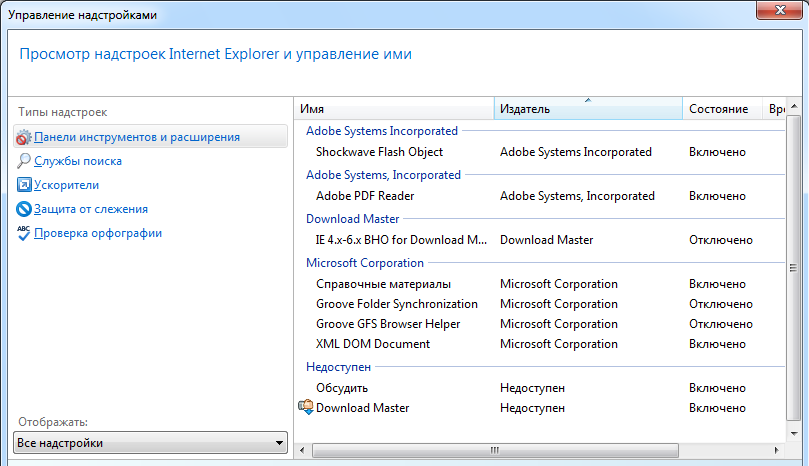Sort by the 'Издатель' column header

tap(588, 108)
